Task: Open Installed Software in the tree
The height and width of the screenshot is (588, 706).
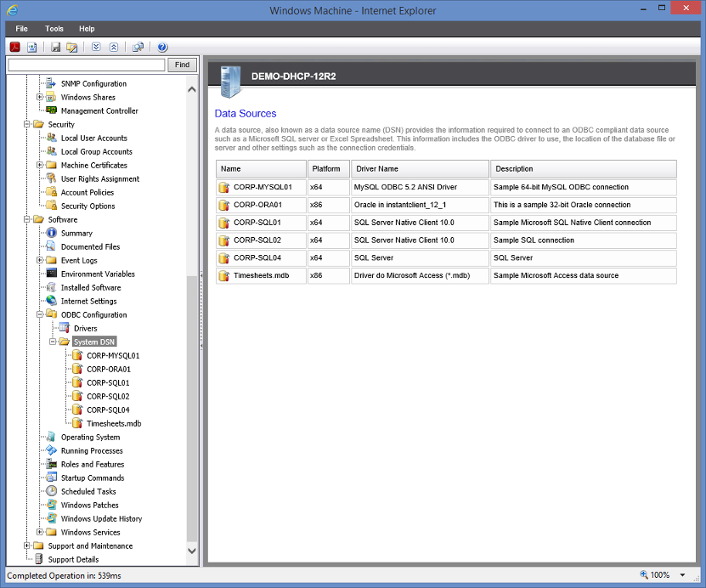Action: pyautogui.click(x=91, y=287)
